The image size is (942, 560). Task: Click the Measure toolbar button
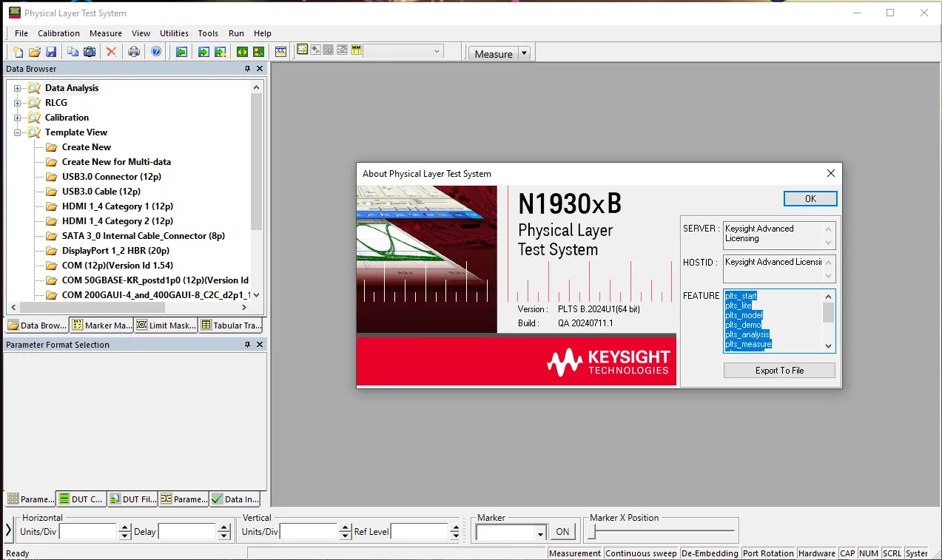coord(494,53)
